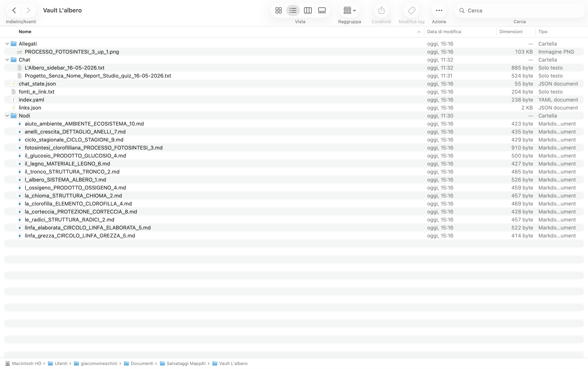This screenshot has width=588, height=369.
Task: Switch to icon grid view
Action: [278, 10]
